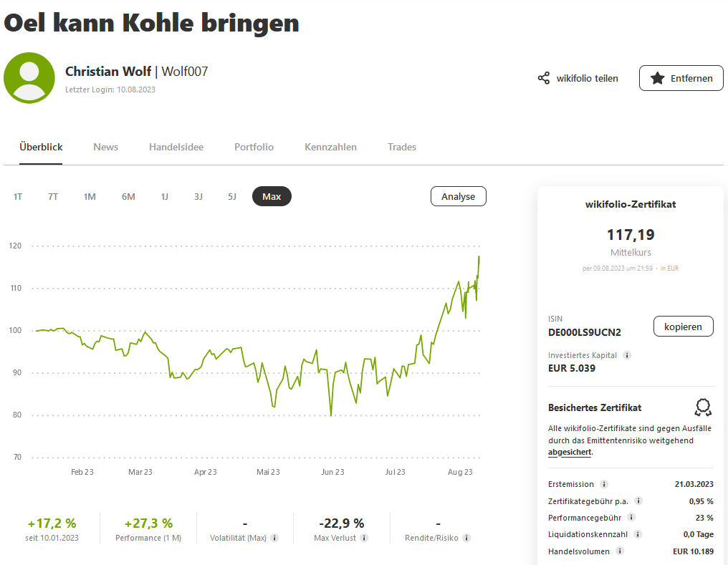The height and width of the screenshot is (565, 728).
Task: Select the 1M chart time range
Action: point(90,196)
